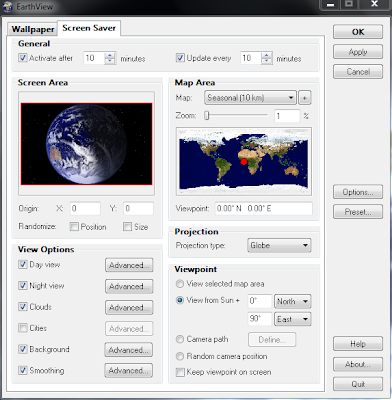Click the View from Sun 0° field
Screen dimensions: 392x400
pyautogui.click(x=260, y=301)
